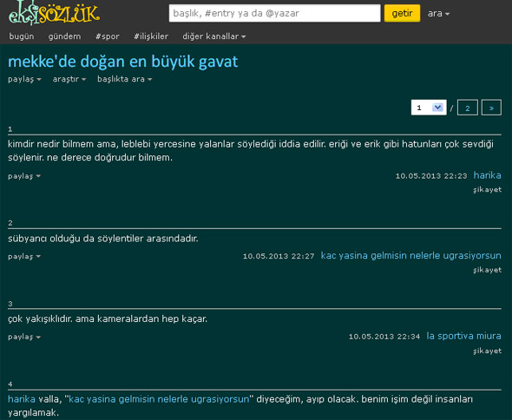Click 'şikayet' under entry 2
The width and height of the screenshot is (512, 420).
click(x=487, y=270)
